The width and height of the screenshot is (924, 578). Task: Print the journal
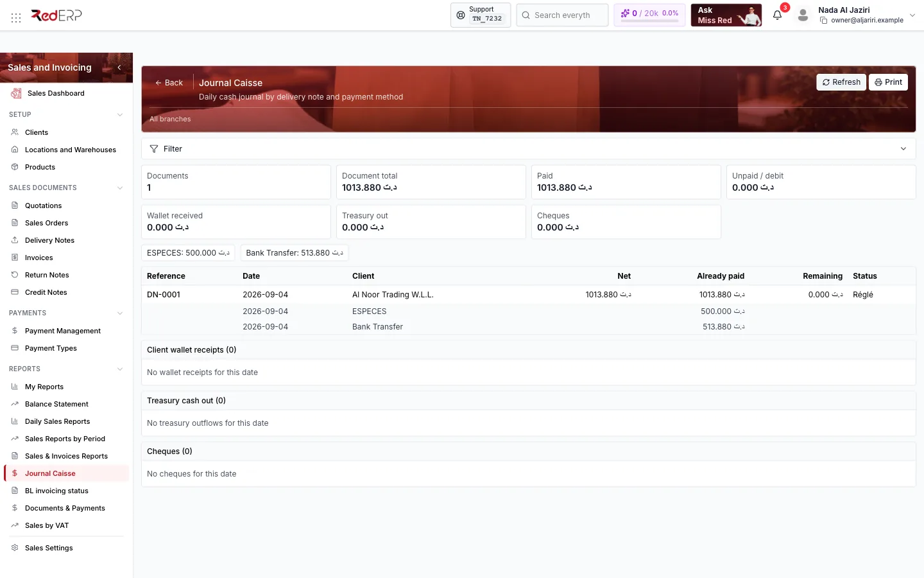888,82
